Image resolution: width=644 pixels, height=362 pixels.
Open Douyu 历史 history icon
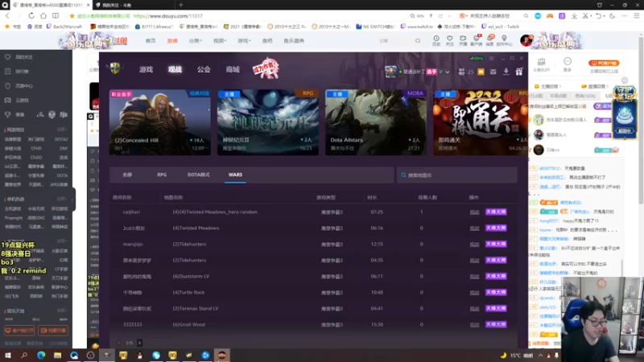(436, 40)
